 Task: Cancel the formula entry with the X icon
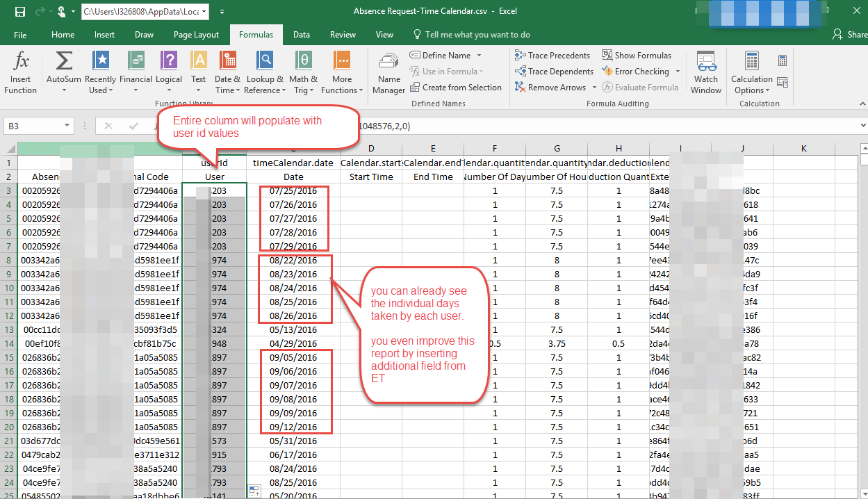point(108,126)
